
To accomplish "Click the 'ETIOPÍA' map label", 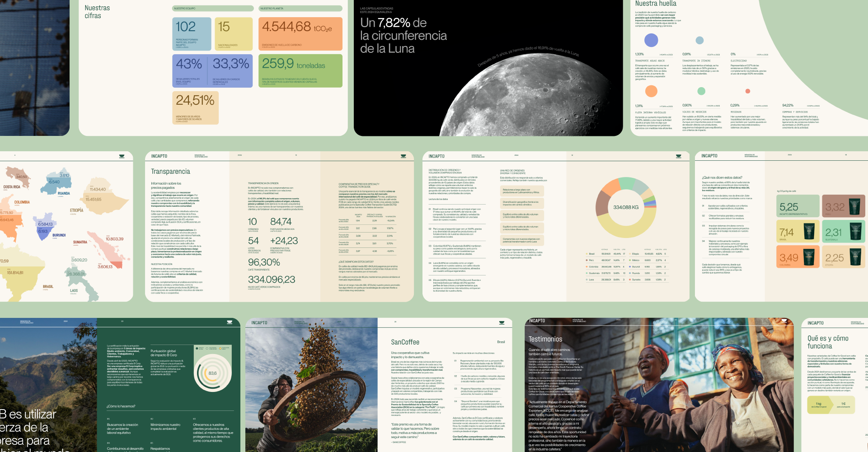I will point(77,210).
